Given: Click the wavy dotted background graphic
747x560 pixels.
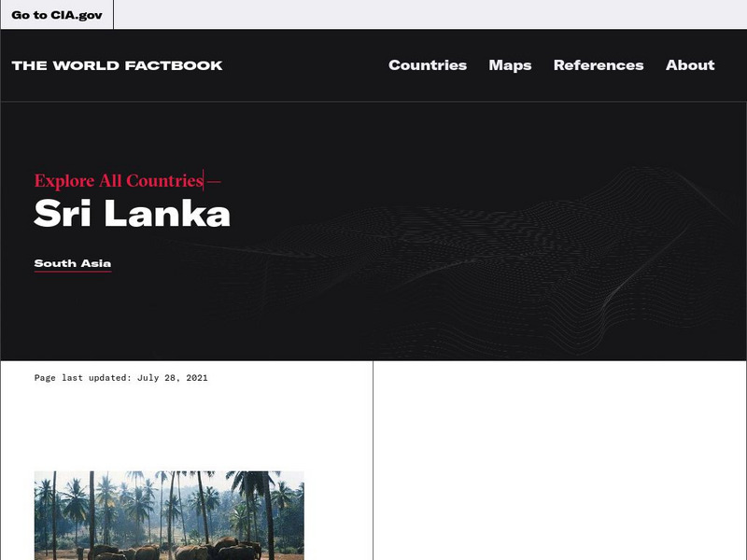Looking at the screenshot, I should (x=476, y=267).
